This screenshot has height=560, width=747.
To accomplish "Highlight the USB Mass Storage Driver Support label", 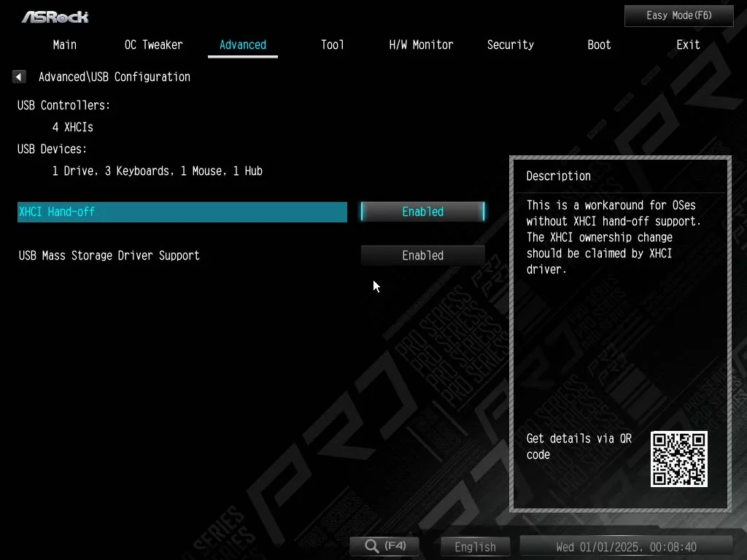I will coord(109,255).
